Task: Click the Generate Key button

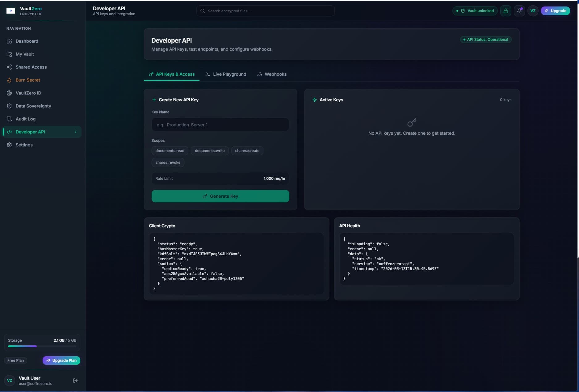Action: click(x=220, y=196)
